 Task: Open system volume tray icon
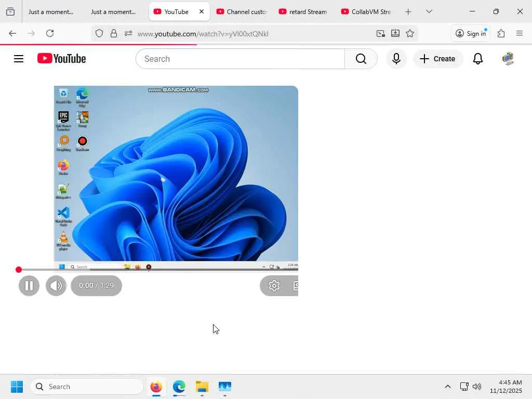[x=477, y=387]
